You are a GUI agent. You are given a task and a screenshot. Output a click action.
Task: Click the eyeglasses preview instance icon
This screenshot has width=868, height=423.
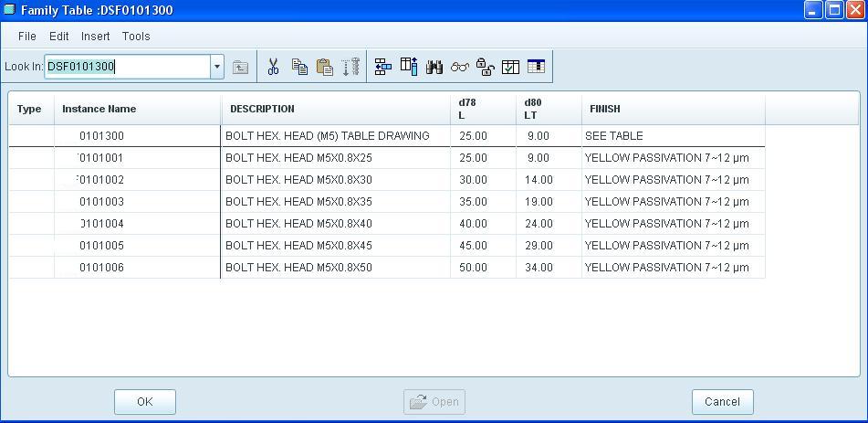click(x=459, y=67)
